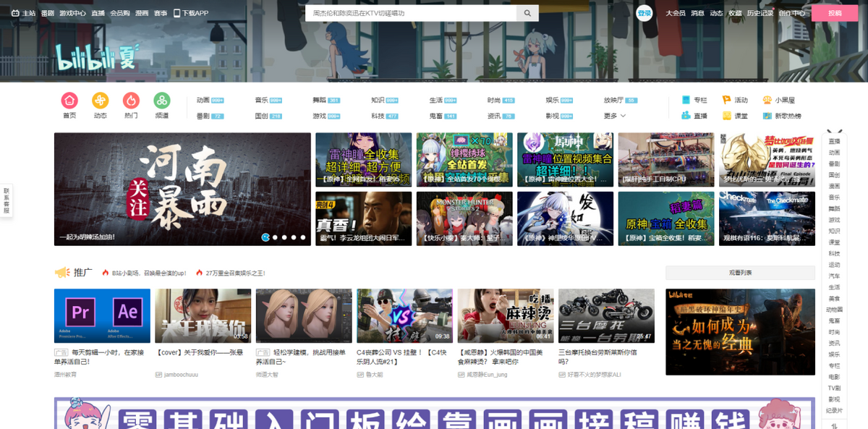Screen dimensions: 868x429
Task: Select the 动画 category tab
Action: (x=203, y=101)
